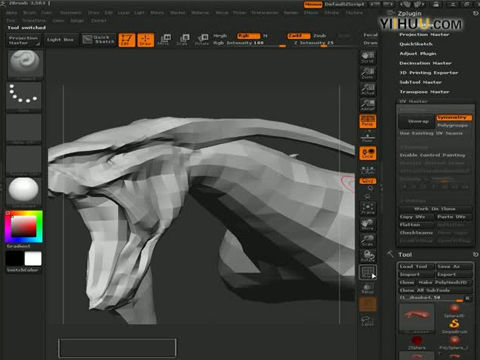Click the AAHalf view icon
Viewport: 480px width, 360px height.
[368, 105]
